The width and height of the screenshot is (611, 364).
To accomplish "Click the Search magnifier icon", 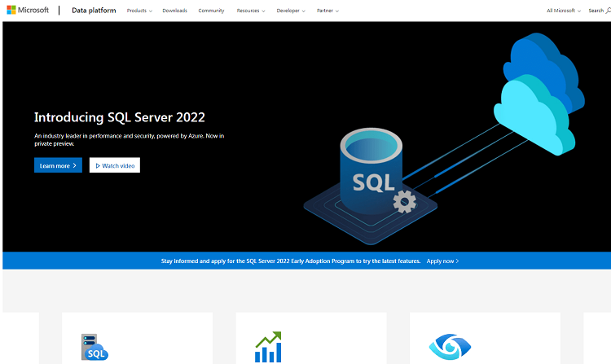I will point(608,11).
